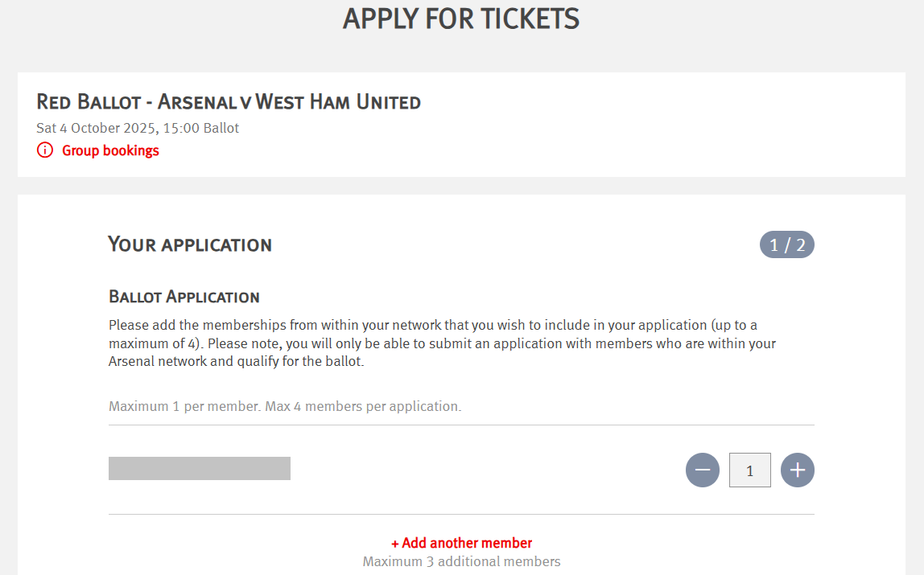Click the "Maximum 1 per member" note
This screenshot has height=575, width=924.
coord(184,406)
